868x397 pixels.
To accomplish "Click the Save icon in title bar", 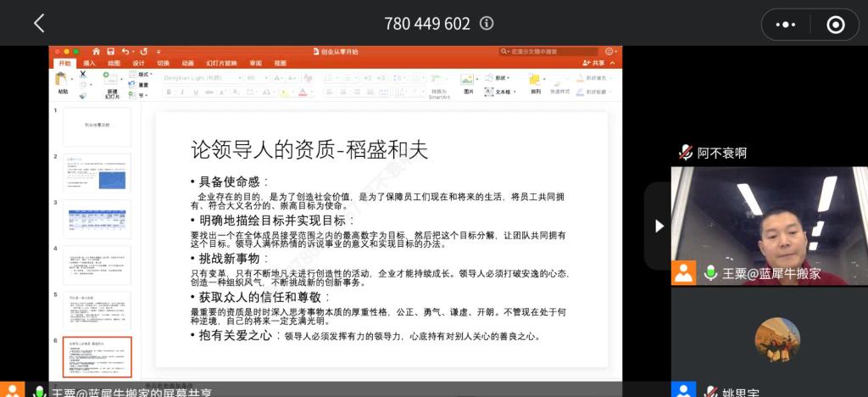I will pyautogui.click(x=108, y=52).
